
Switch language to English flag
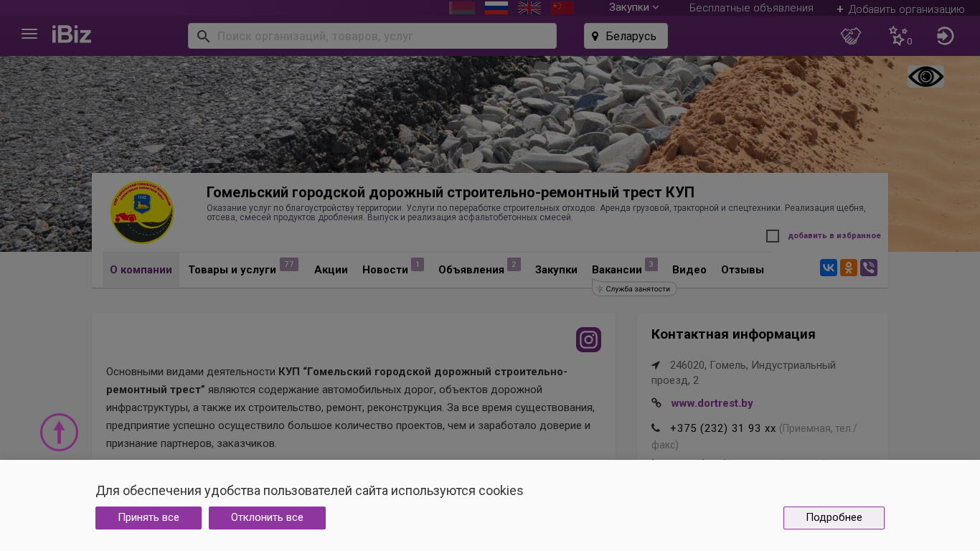click(x=529, y=8)
